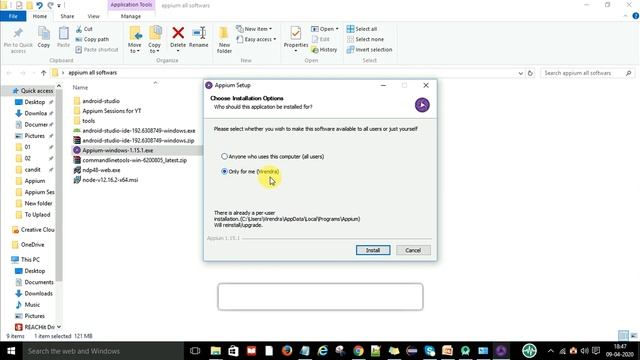Click the Application Tools contextual tab
The width and height of the screenshot is (640, 360).
(131, 5)
